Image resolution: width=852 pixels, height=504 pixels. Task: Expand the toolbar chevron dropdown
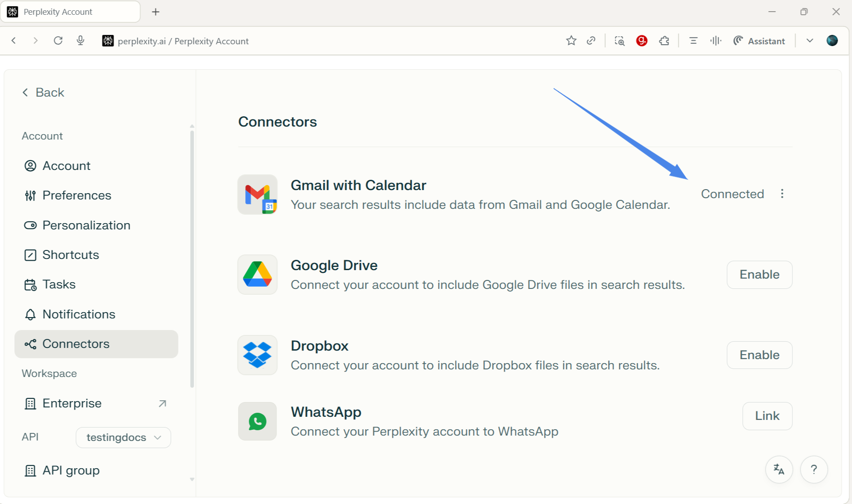coord(809,41)
